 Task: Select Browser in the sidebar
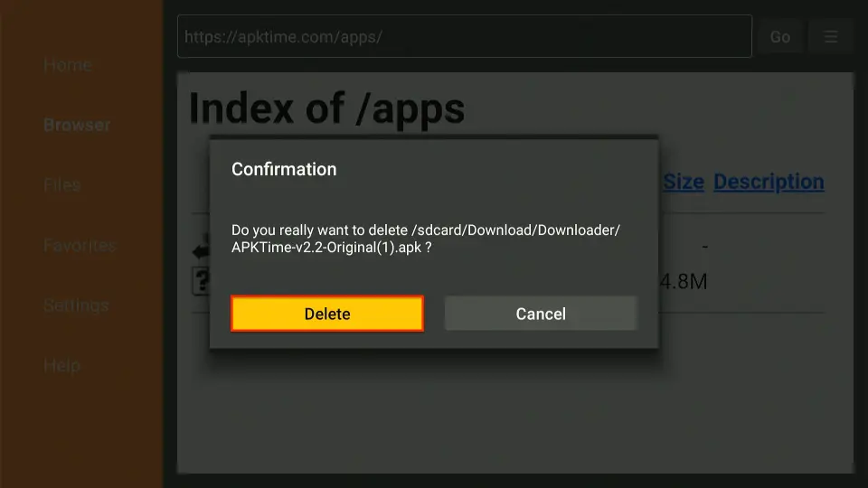click(77, 125)
